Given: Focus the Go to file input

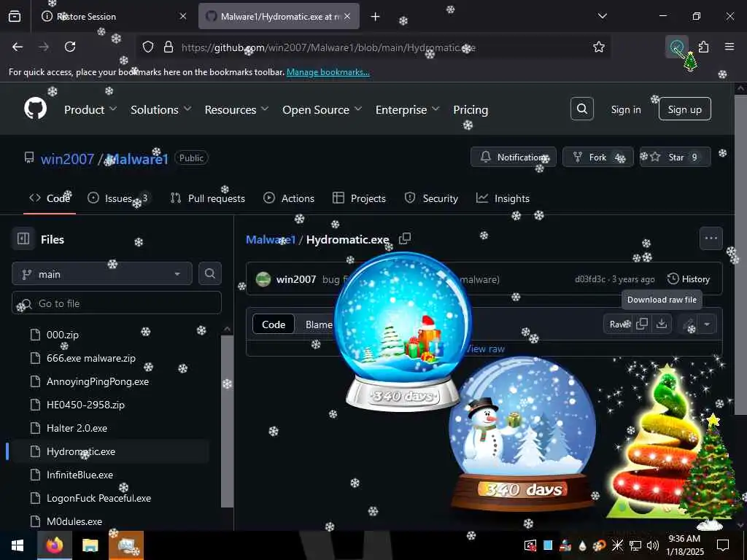Looking at the screenshot, I should 117,303.
